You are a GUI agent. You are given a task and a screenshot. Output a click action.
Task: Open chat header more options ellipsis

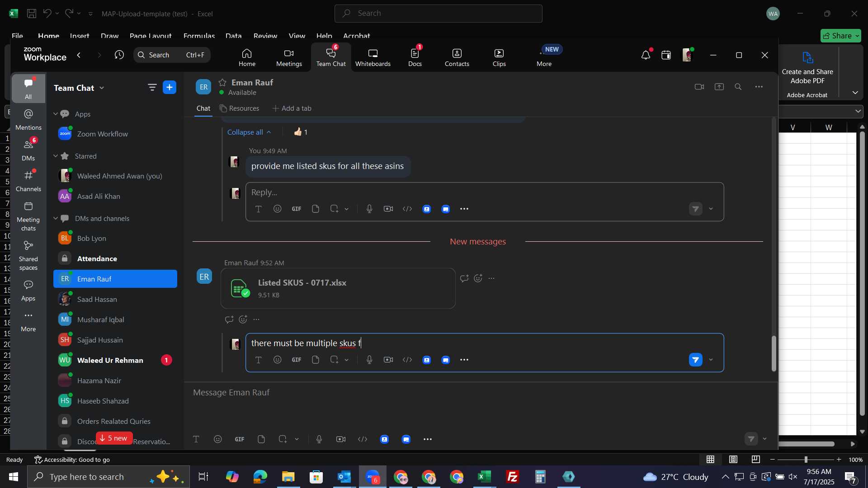pyautogui.click(x=759, y=87)
